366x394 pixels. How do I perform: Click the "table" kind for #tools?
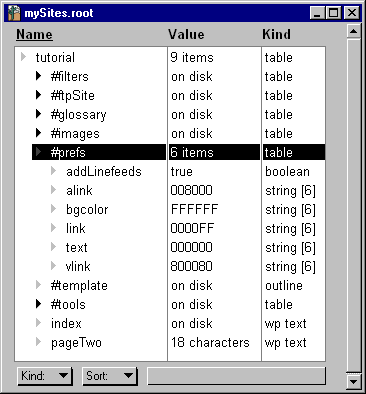point(279,304)
